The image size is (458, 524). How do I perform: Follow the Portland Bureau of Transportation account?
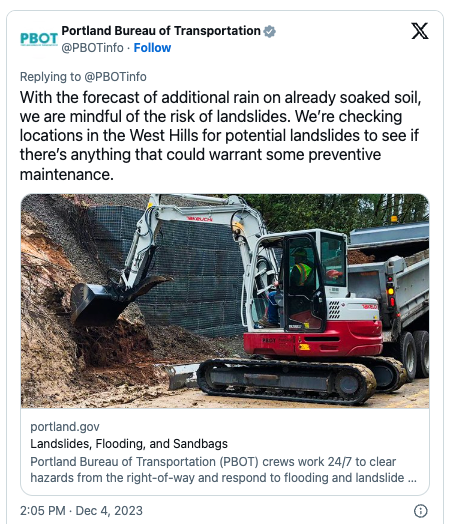point(152,48)
